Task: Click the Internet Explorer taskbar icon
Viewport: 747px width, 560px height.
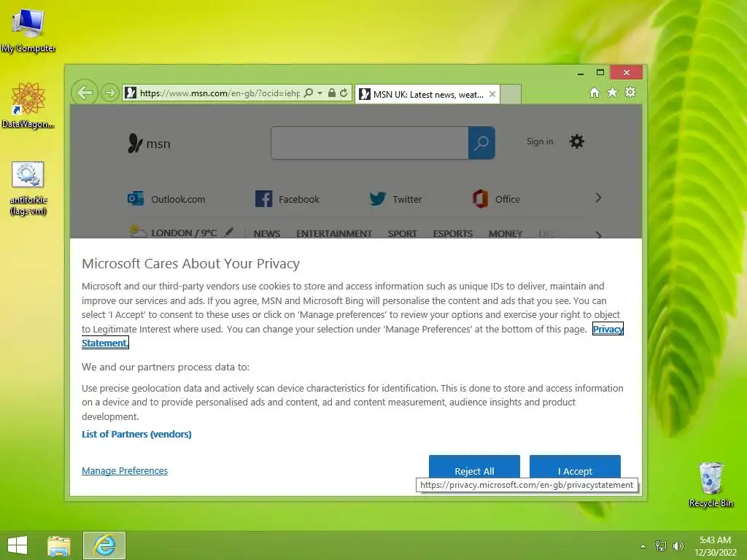Action: pyautogui.click(x=104, y=545)
